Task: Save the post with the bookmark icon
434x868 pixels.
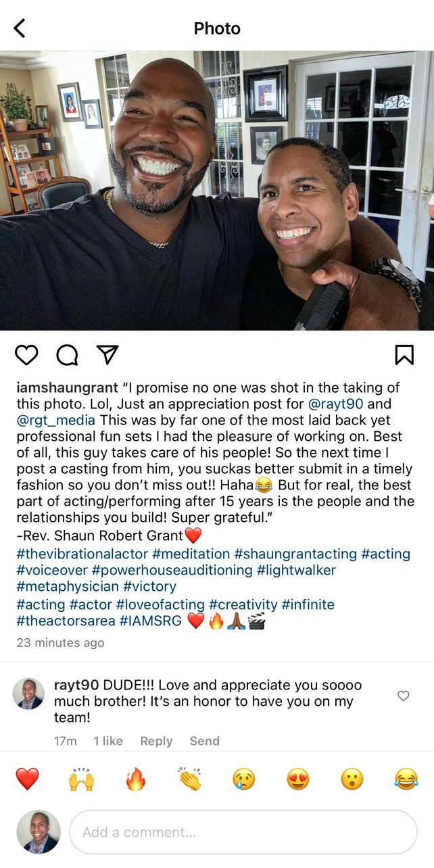Action: 404,355
